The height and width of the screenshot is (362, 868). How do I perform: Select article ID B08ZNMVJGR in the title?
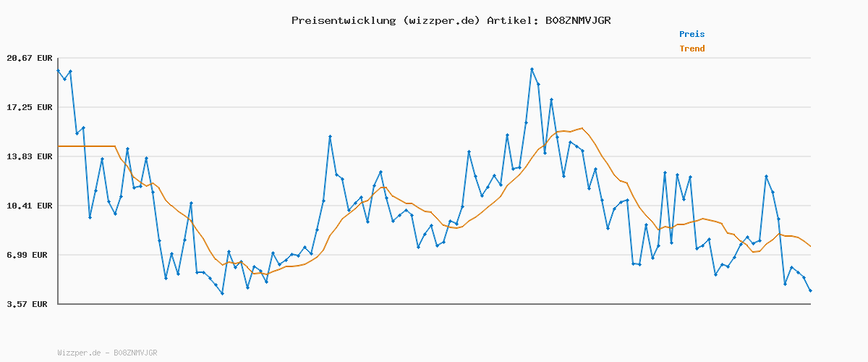point(578,20)
